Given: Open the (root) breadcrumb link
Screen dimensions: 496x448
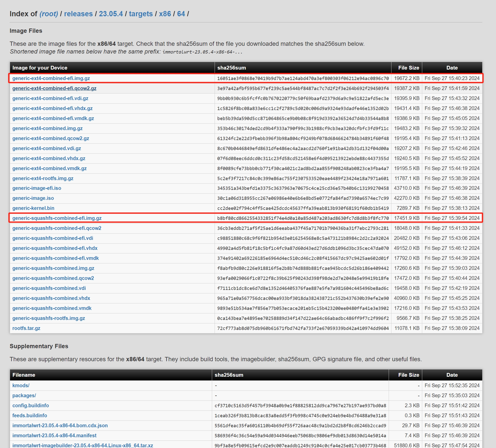Looking at the screenshot, I should pos(49,14).
